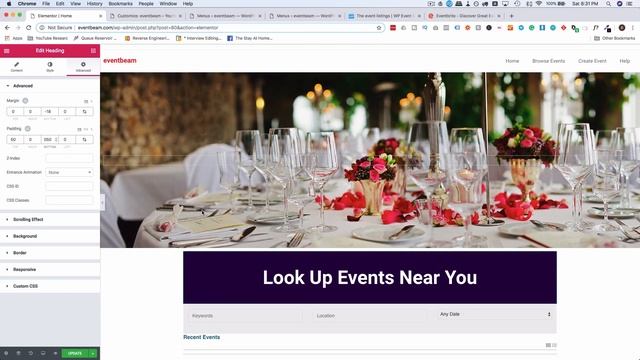Open Chrome three-dot menu
This screenshot has width=640, height=360.
[633, 28]
